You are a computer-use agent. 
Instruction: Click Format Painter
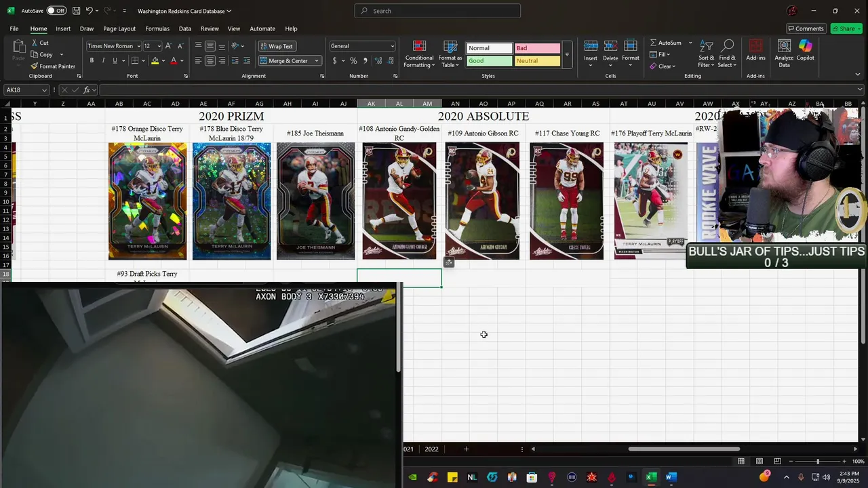point(53,66)
